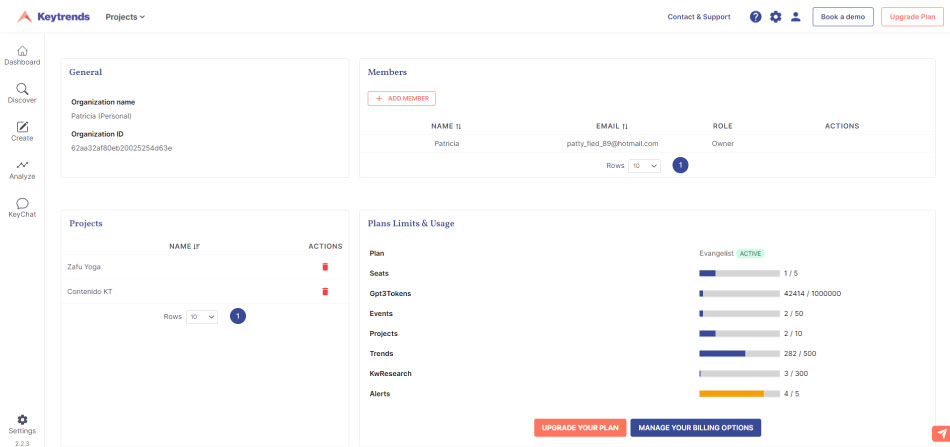
Task: Open Create in sidebar
Action: [22, 132]
